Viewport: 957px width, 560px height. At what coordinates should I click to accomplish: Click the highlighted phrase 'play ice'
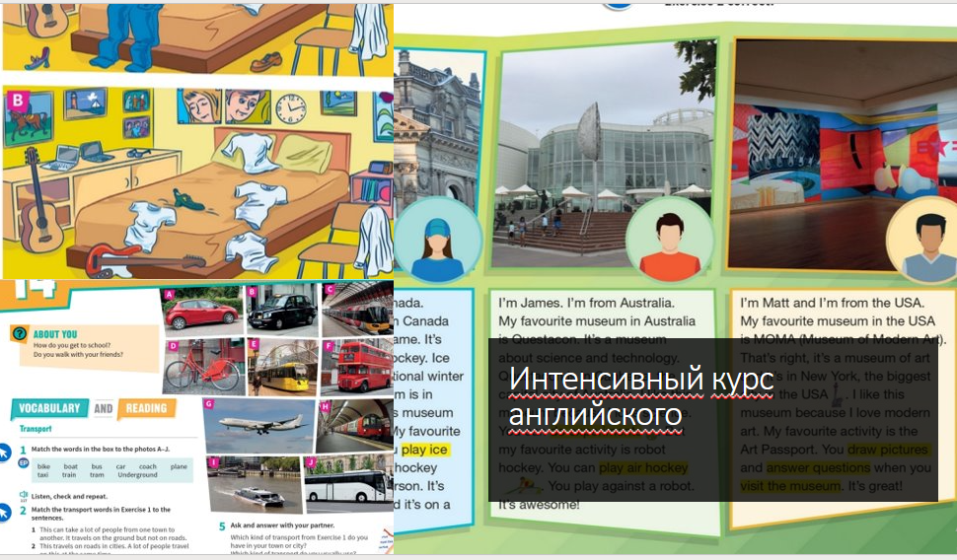424,450
